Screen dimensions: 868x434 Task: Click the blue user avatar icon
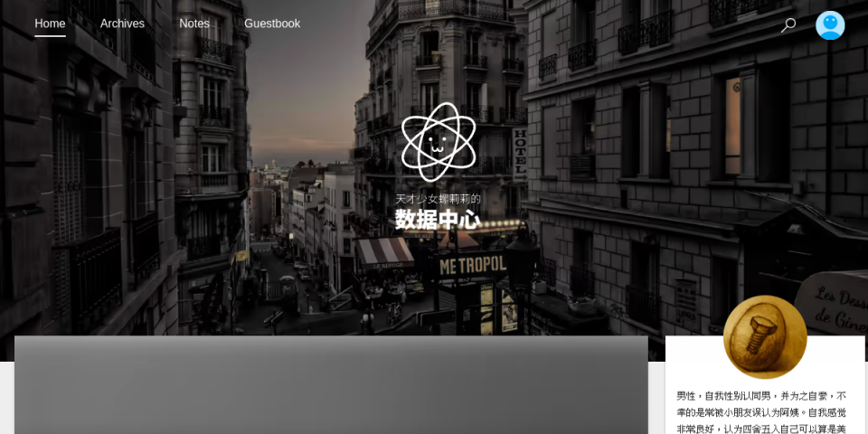830,25
